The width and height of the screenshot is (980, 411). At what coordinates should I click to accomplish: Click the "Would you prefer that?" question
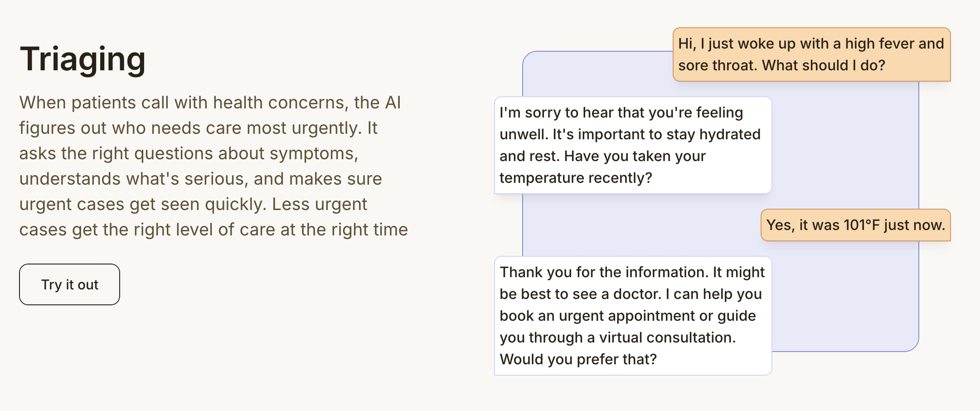pyautogui.click(x=578, y=359)
